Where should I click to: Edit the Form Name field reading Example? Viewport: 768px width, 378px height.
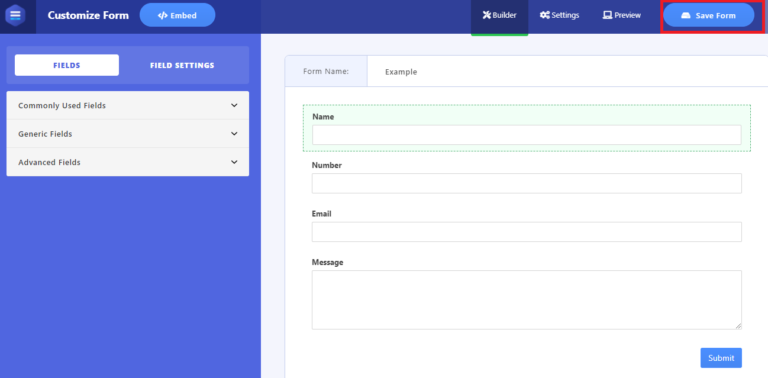coord(567,71)
